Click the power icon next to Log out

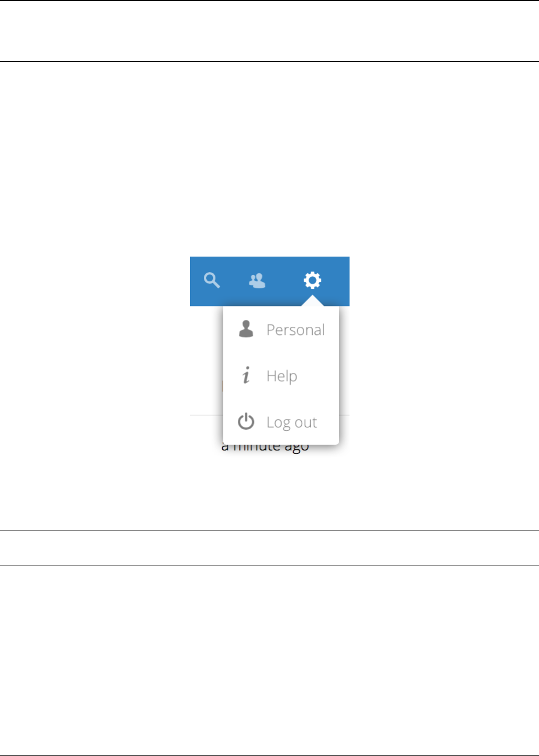(x=246, y=422)
